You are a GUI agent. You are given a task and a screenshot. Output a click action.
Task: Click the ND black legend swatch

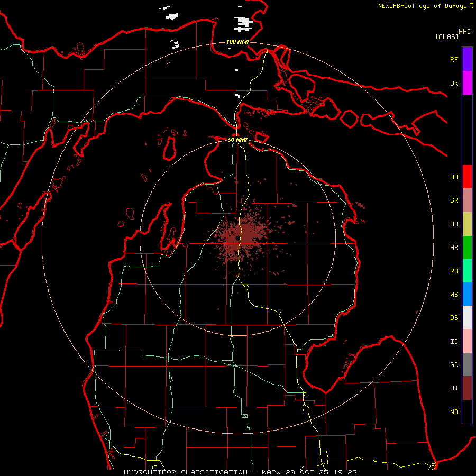coord(467,411)
